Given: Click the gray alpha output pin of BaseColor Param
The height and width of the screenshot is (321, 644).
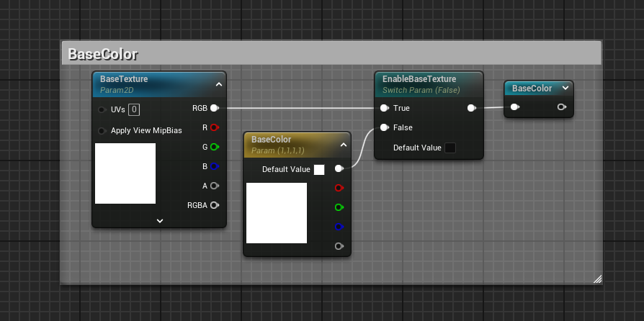Looking at the screenshot, I should [x=339, y=246].
